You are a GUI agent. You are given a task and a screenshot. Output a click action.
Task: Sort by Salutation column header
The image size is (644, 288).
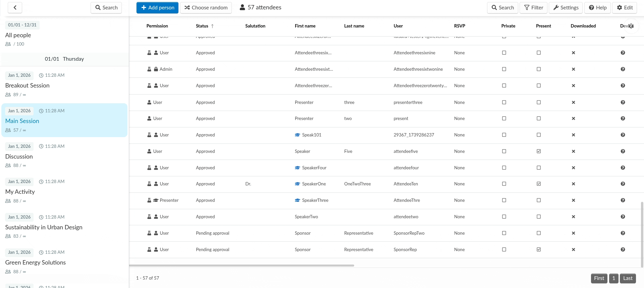pos(255,26)
